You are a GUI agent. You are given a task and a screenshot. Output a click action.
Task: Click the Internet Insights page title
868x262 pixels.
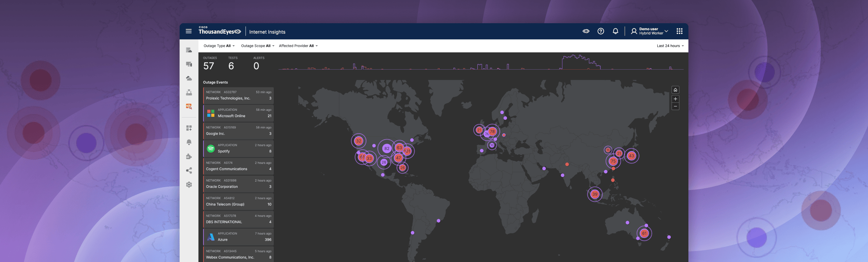tap(267, 32)
